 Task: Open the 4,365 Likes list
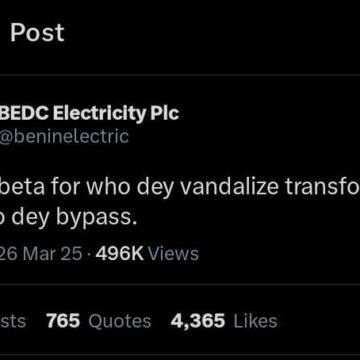pos(224,321)
